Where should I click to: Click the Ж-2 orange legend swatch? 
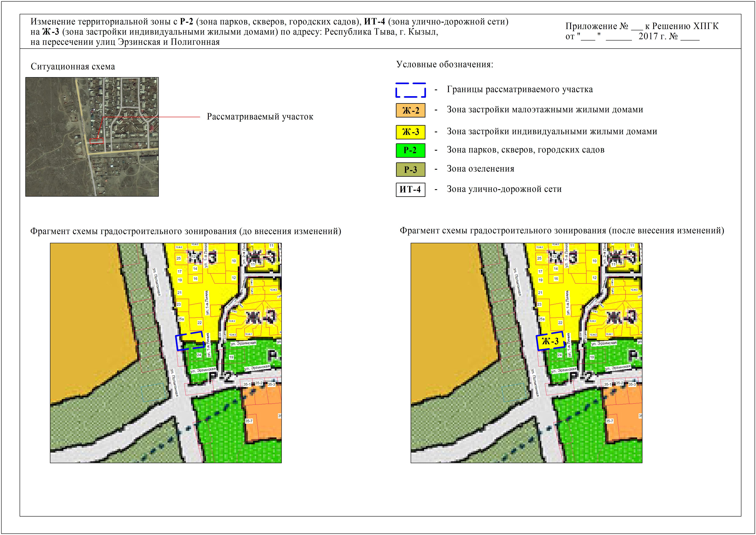pos(410,110)
